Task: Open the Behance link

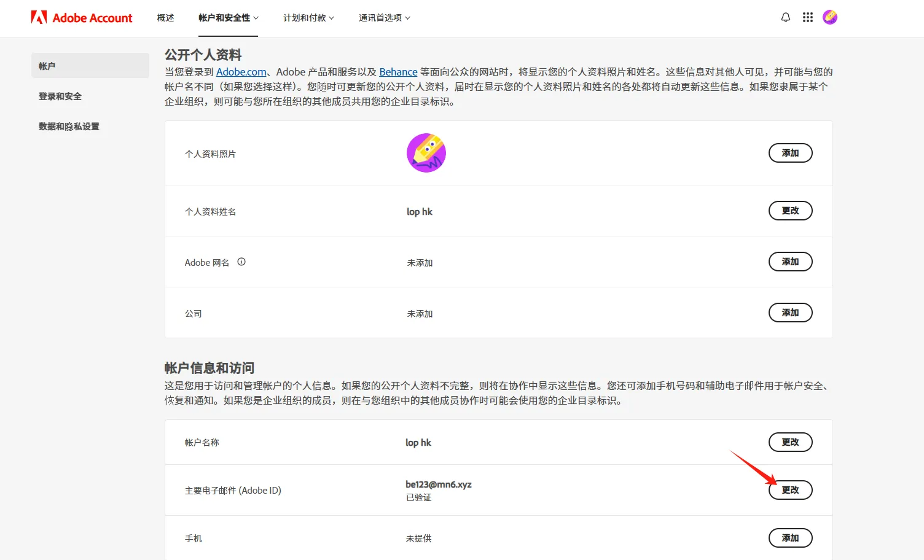Action: pyautogui.click(x=398, y=72)
